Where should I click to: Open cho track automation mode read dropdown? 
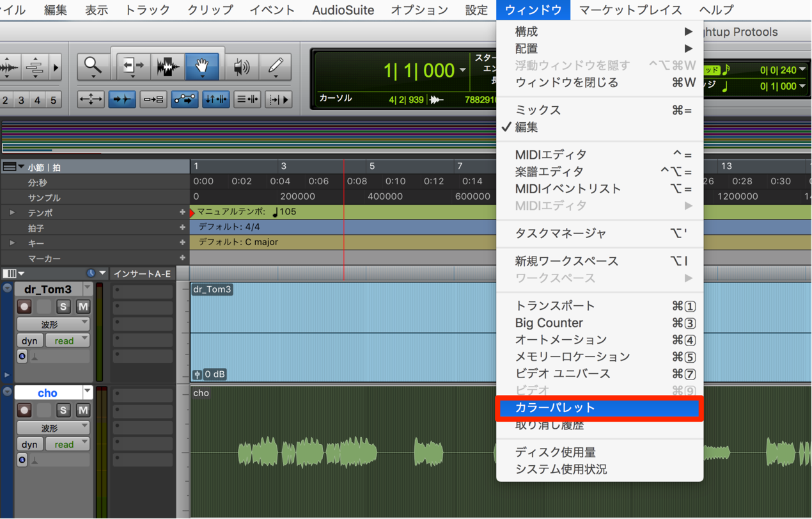tap(67, 444)
